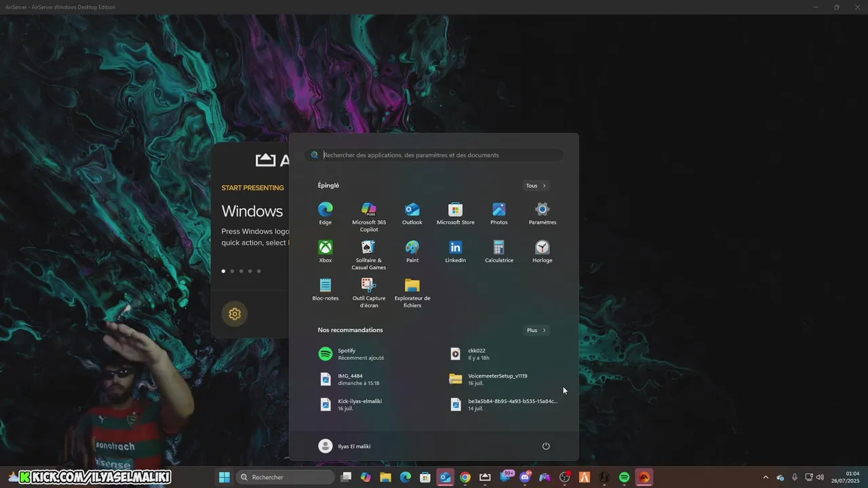Screen dimensions: 868x488
Task: Open Edge from pinned apps
Action: 325,213
